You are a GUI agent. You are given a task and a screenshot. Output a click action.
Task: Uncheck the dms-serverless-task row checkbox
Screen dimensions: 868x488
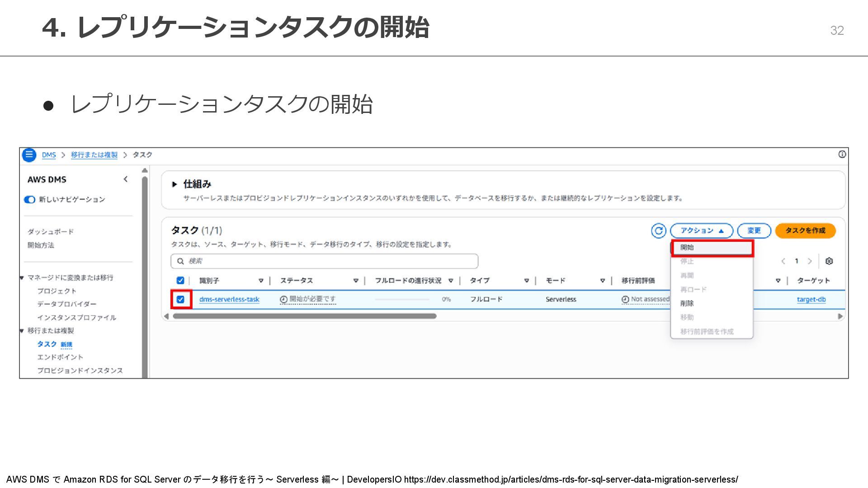click(x=181, y=299)
